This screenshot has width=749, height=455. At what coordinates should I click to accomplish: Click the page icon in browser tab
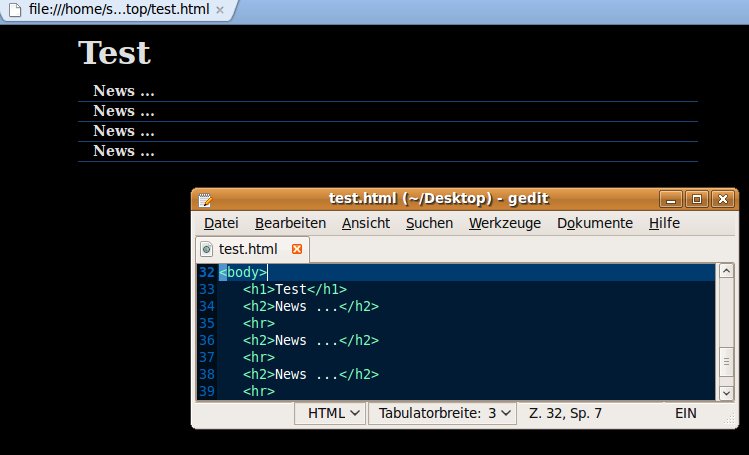pos(15,9)
